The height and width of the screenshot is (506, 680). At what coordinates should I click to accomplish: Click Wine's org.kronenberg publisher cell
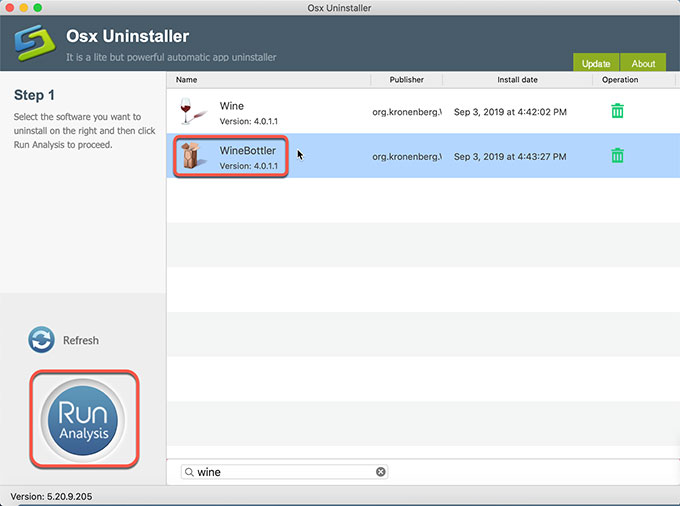click(x=407, y=112)
